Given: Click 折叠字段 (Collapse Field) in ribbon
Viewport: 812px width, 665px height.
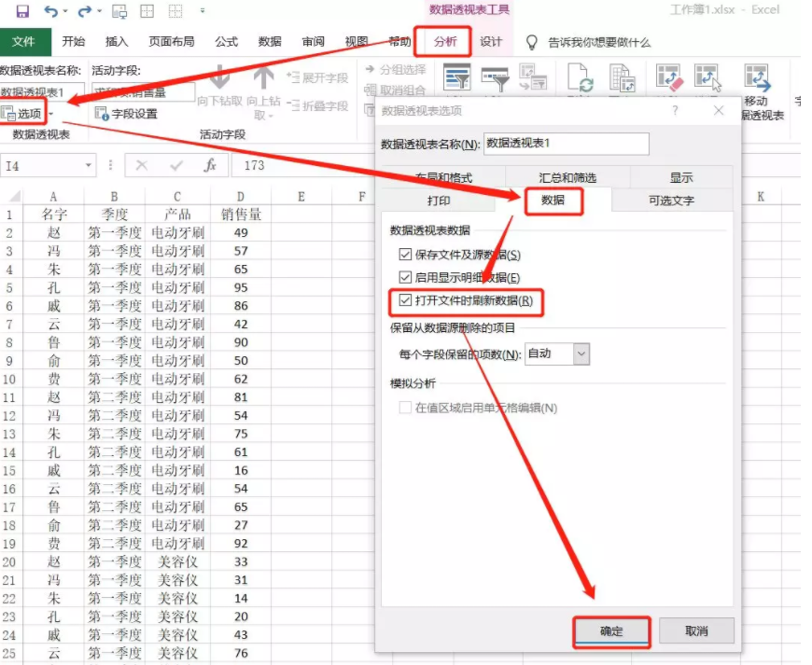Looking at the screenshot, I should 317,106.
